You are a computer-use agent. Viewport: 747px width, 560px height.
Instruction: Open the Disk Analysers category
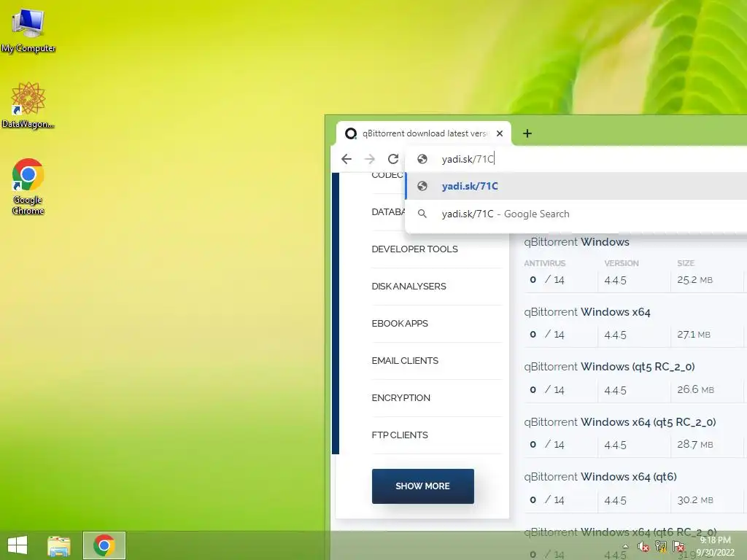(409, 286)
